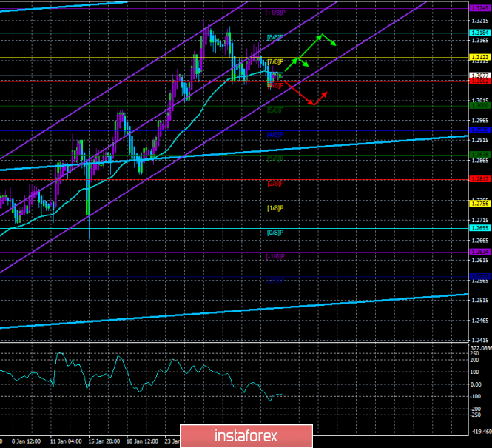Image resolution: width=492 pixels, height=448 pixels.
Task: Click the [0/8]P Murray level label
Action: (275, 233)
